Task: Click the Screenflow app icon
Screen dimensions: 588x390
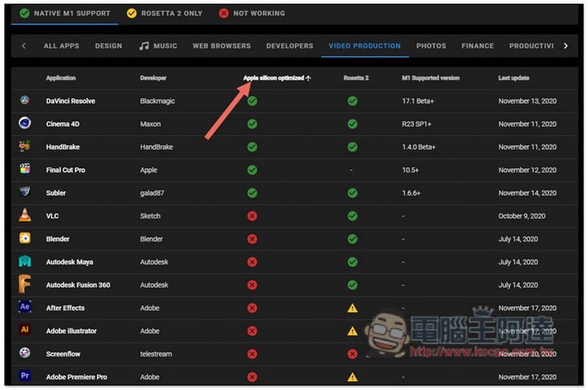Action: [25, 353]
